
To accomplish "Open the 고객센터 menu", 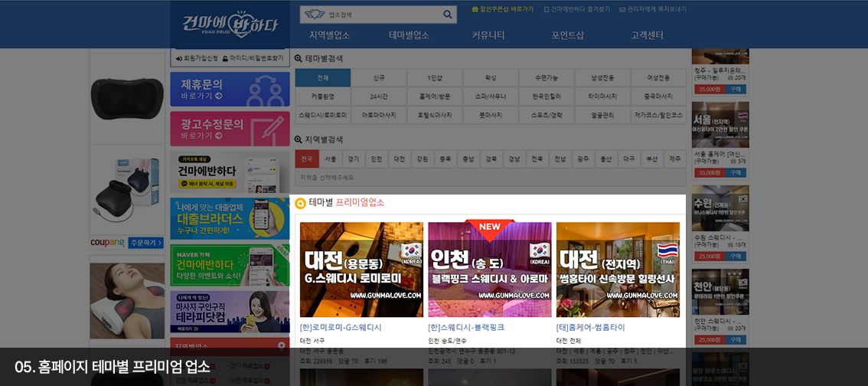I will point(647,35).
